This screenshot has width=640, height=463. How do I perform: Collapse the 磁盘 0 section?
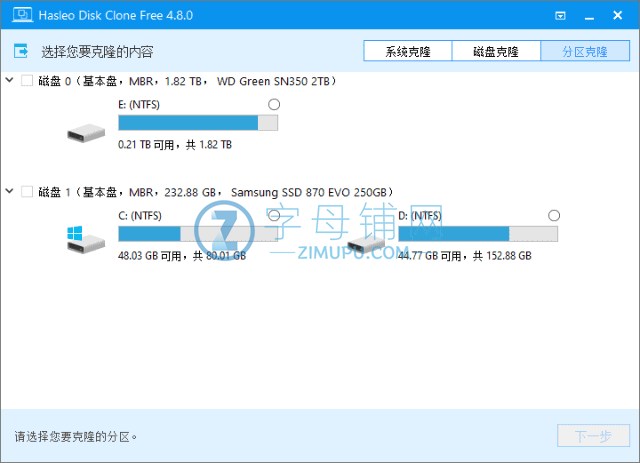point(9,80)
